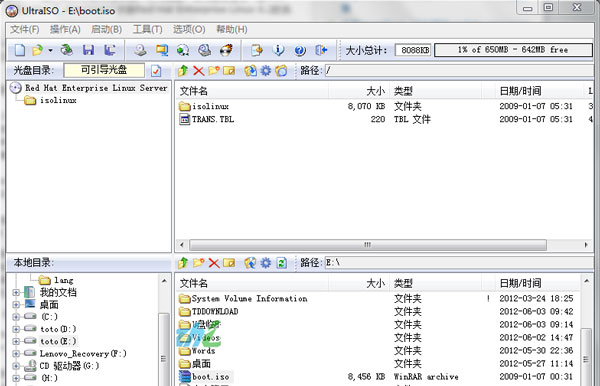Expand 桌面 tree node
Image resolution: width=600 pixels, height=386 pixels.
click(x=16, y=305)
